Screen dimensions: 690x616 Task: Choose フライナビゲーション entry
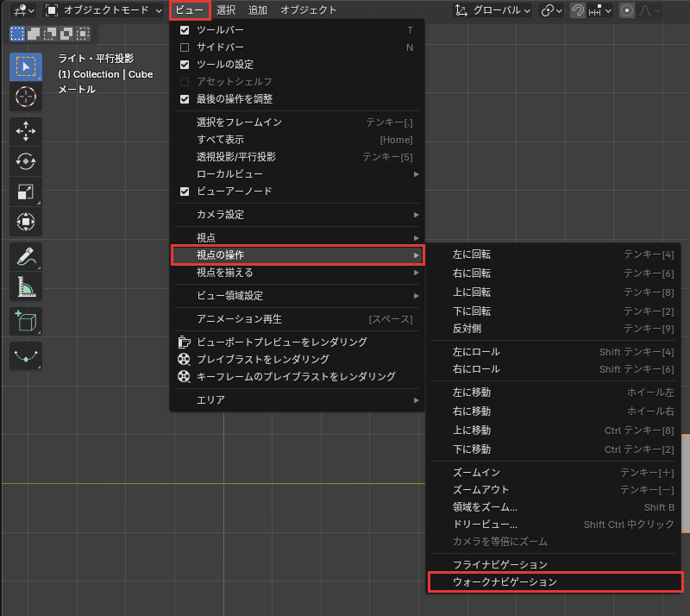pos(554,564)
